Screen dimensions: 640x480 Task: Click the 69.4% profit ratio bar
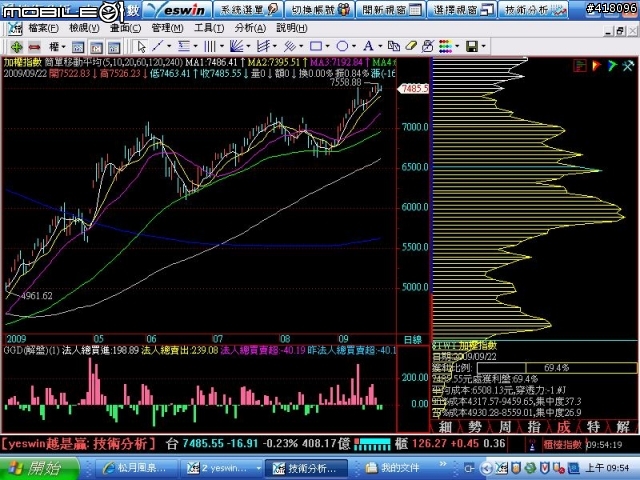(x=557, y=367)
